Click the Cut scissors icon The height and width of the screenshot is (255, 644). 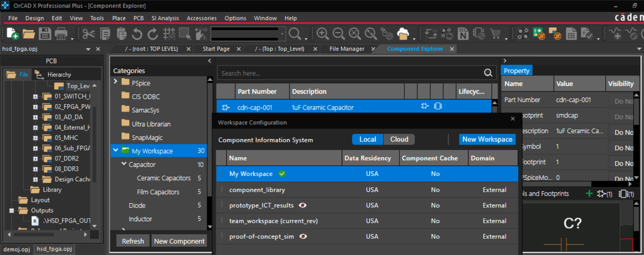[89, 34]
